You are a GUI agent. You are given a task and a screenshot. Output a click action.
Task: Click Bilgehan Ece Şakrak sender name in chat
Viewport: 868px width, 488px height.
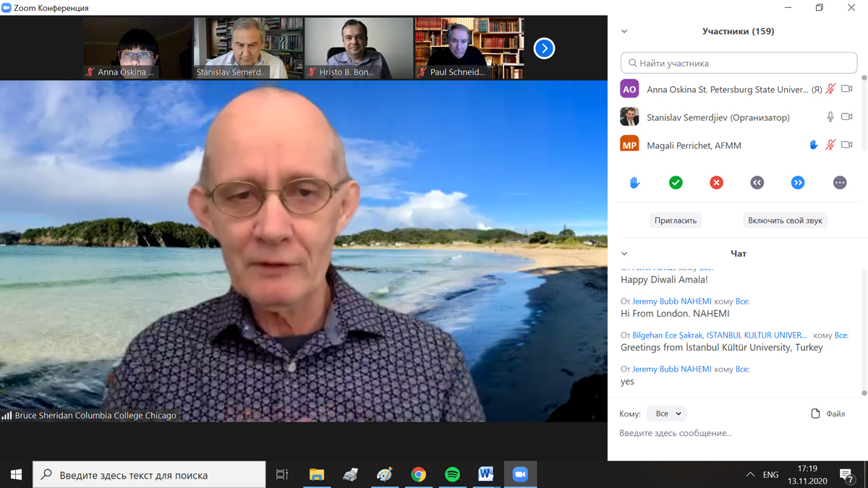click(x=720, y=335)
